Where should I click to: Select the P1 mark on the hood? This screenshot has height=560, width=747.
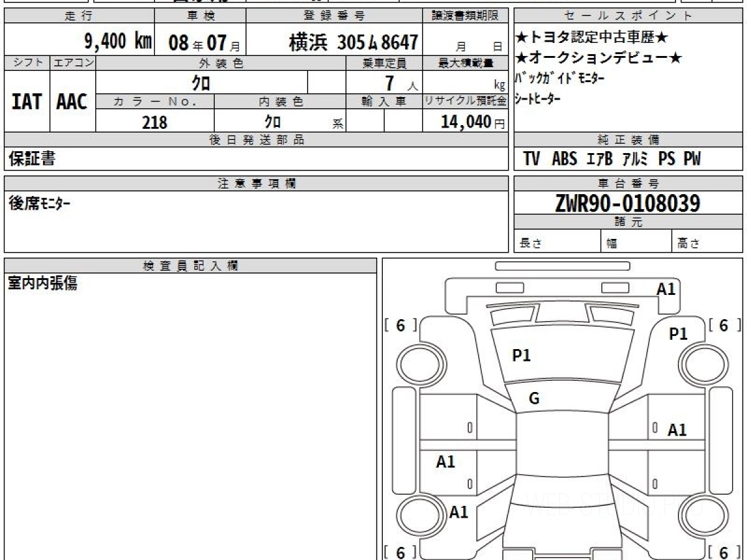click(521, 355)
